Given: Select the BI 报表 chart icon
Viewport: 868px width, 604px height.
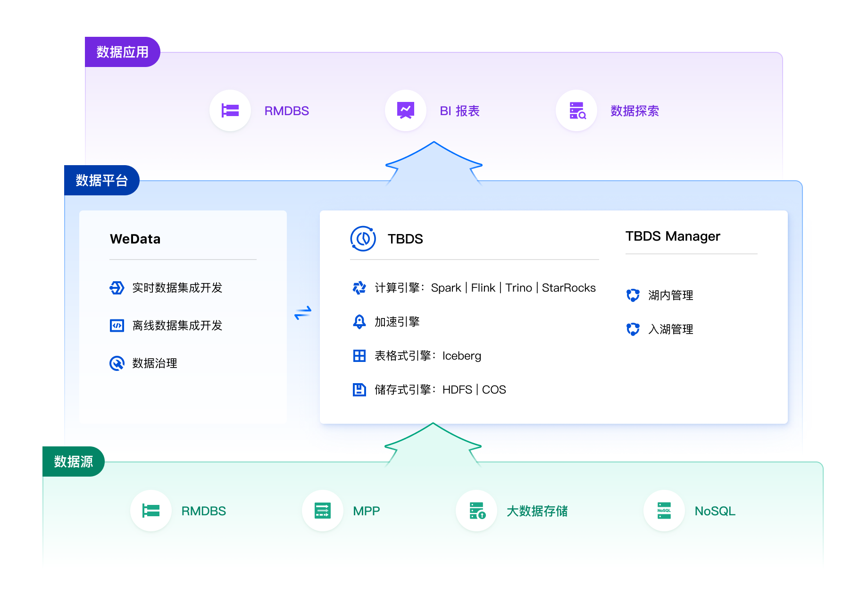Looking at the screenshot, I should 406,110.
